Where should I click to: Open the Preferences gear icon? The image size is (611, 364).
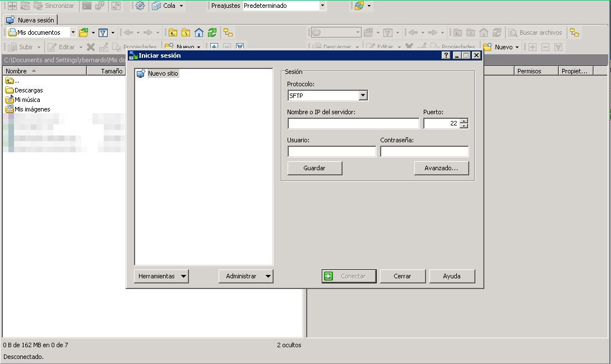coord(140,6)
